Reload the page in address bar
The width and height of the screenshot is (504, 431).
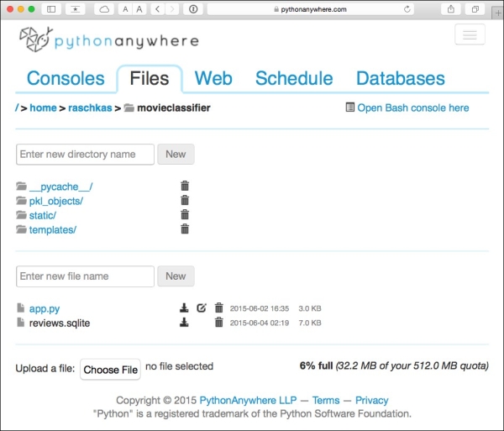407,9
